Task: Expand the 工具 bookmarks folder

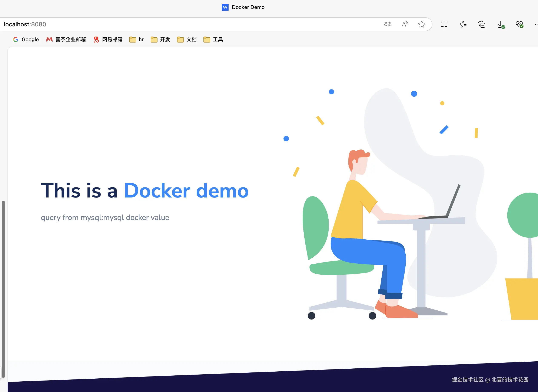Action: pos(213,39)
